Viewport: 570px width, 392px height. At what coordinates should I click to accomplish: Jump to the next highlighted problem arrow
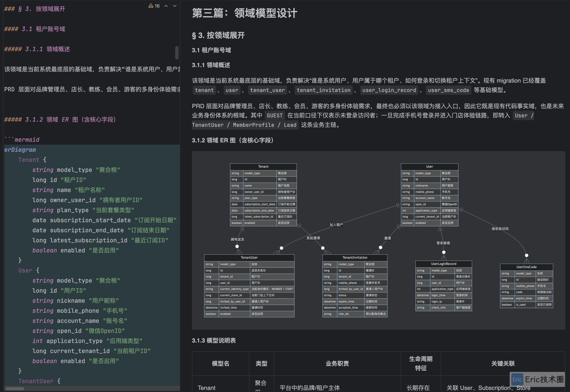(175, 6)
